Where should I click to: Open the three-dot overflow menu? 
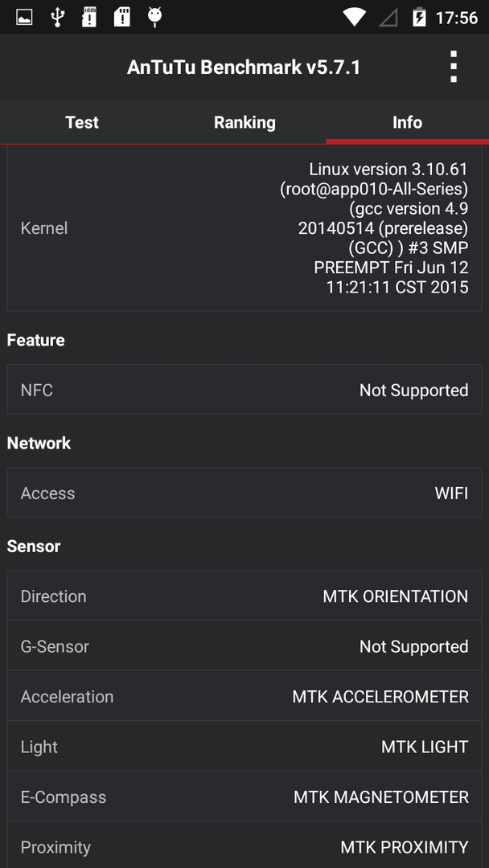[454, 67]
